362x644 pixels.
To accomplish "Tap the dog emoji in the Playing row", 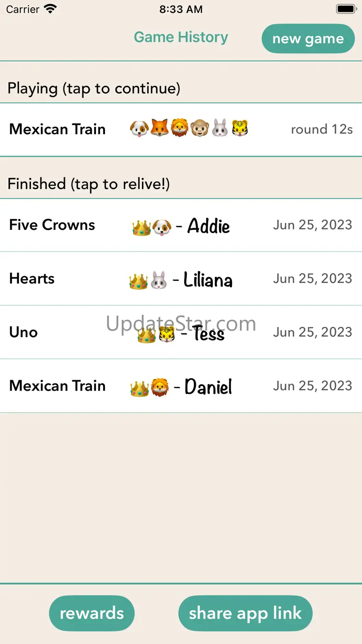I will tap(139, 128).
